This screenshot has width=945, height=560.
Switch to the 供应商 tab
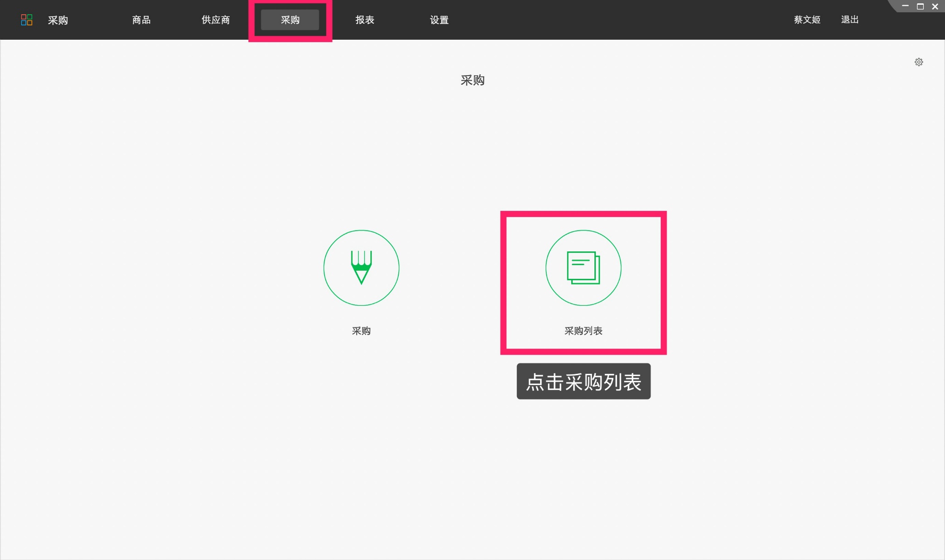point(215,20)
